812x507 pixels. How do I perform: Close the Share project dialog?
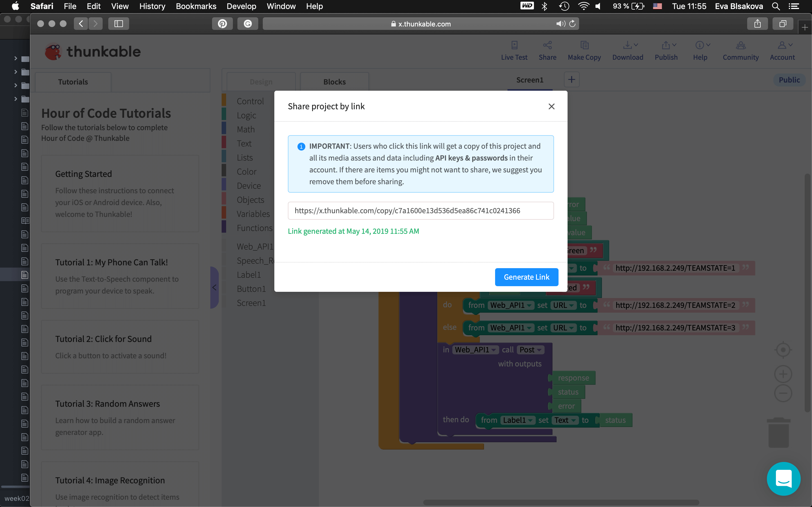(551, 106)
